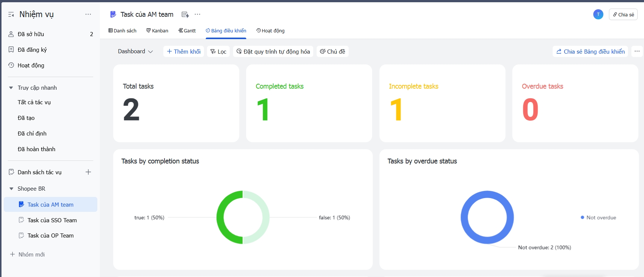Screen dimensions: 644x277
Task: Collapse the Shopee BR group
Action: [11, 189]
